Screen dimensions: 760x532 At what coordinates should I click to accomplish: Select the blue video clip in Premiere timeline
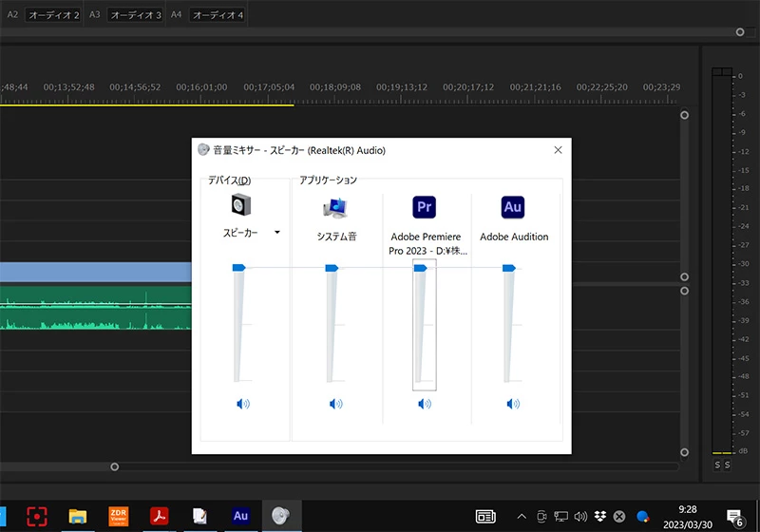click(x=96, y=272)
